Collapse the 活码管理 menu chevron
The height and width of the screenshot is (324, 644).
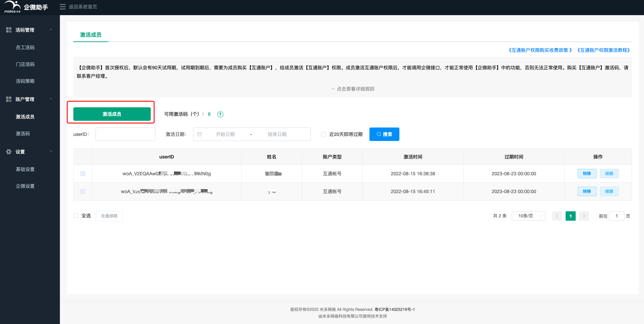(51, 30)
